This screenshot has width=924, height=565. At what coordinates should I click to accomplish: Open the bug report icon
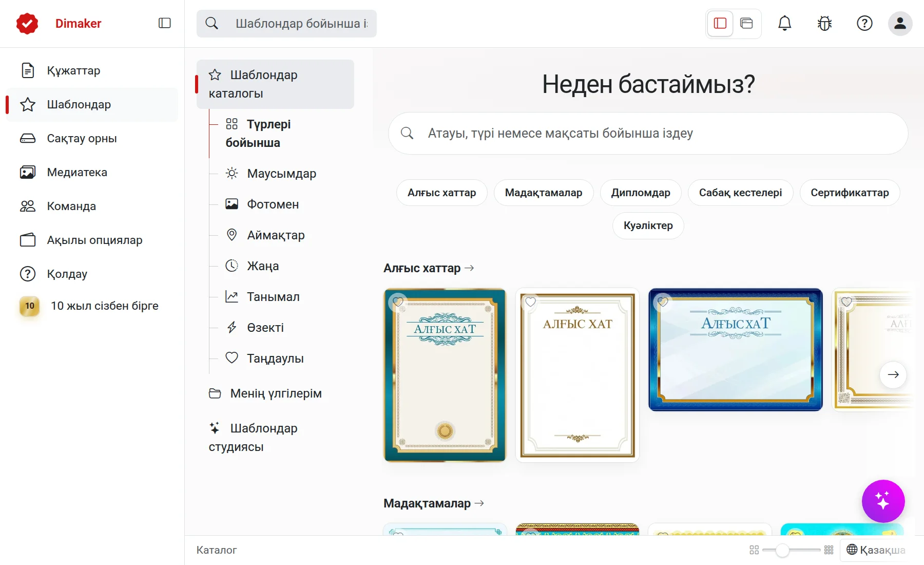click(824, 23)
